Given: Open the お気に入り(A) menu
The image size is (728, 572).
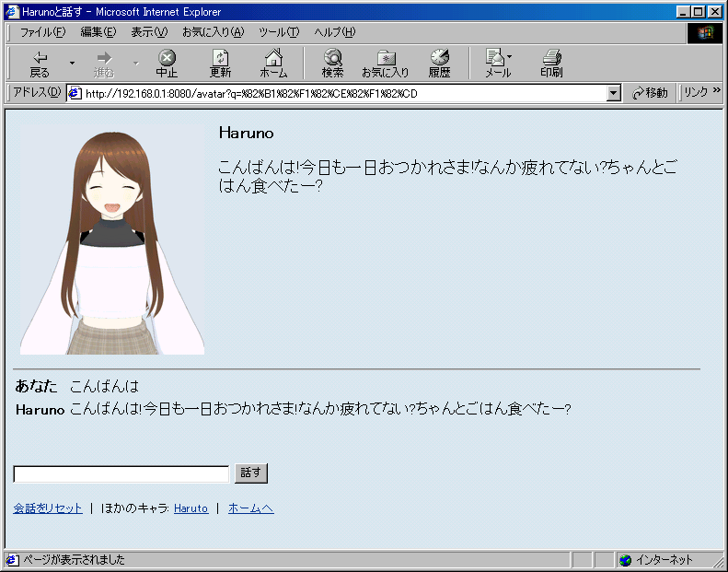Looking at the screenshot, I should point(214,32).
